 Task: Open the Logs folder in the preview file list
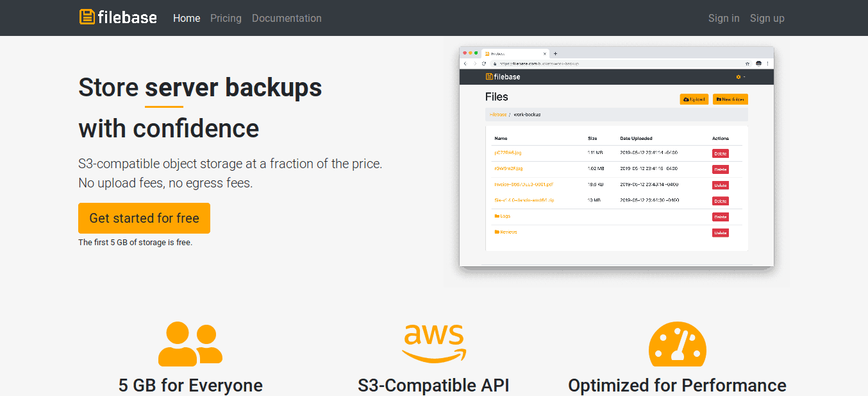(503, 216)
